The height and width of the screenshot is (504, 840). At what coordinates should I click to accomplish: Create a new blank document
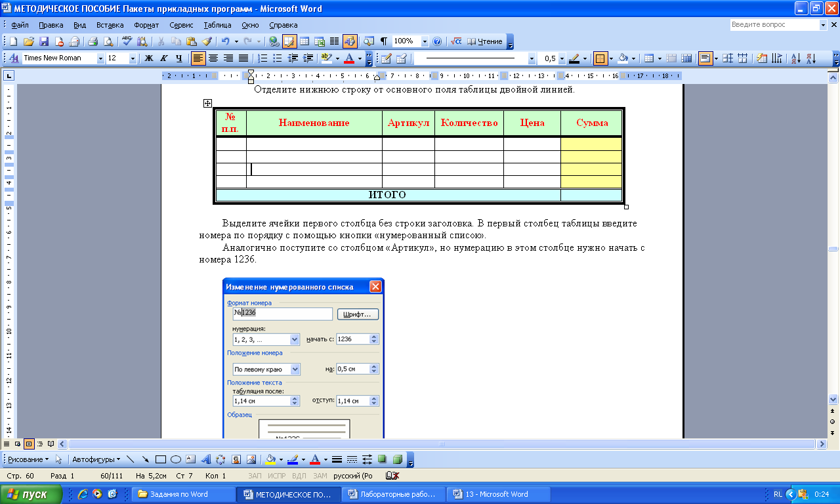click(x=13, y=41)
